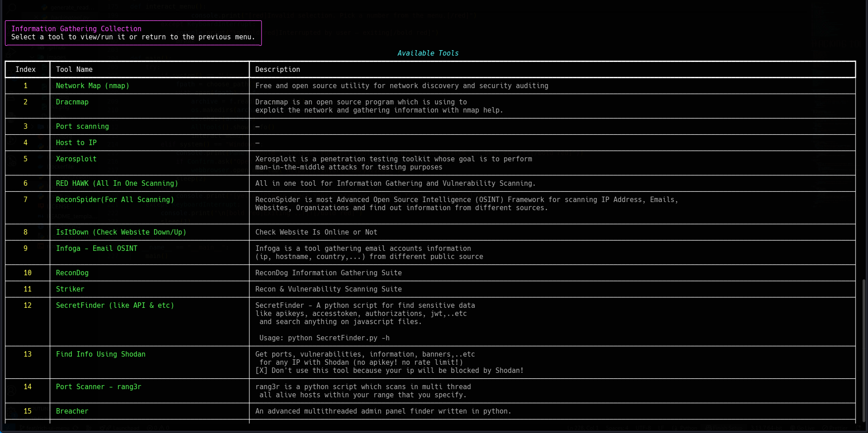Screen dimensions: 868x433
Task: Select the "Breacher" tool name
Action: [72, 411]
